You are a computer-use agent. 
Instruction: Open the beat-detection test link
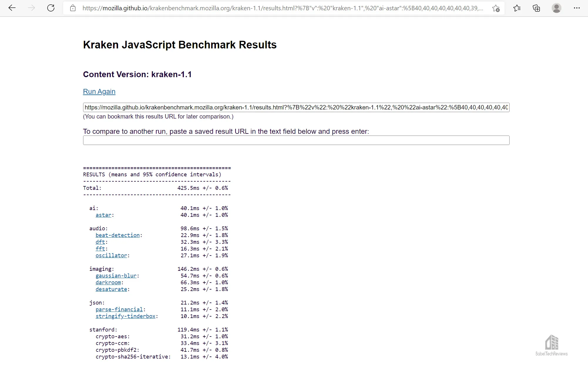[x=117, y=235]
